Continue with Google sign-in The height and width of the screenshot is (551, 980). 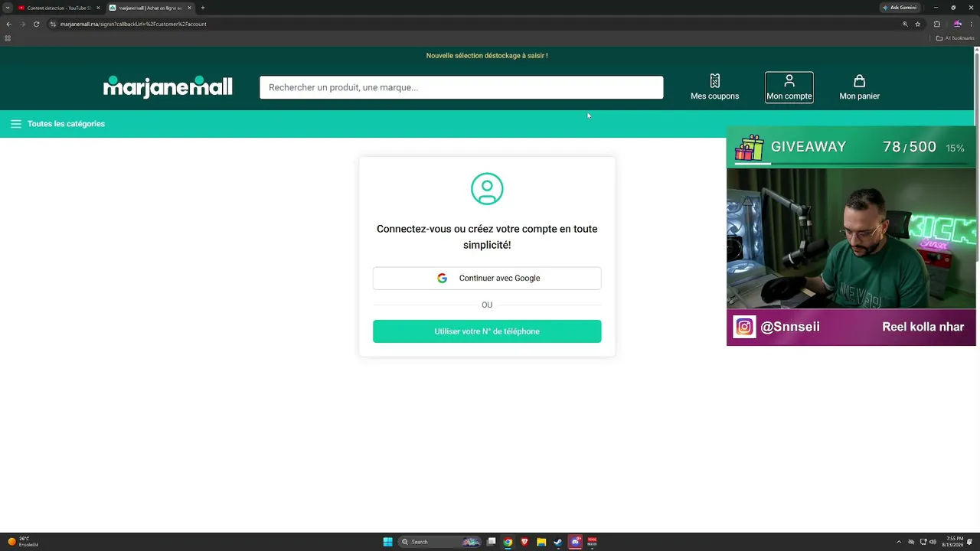(487, 278)
